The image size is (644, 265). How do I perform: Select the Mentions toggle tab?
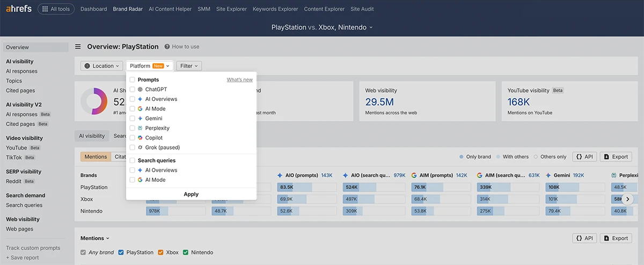pos(96,157)
